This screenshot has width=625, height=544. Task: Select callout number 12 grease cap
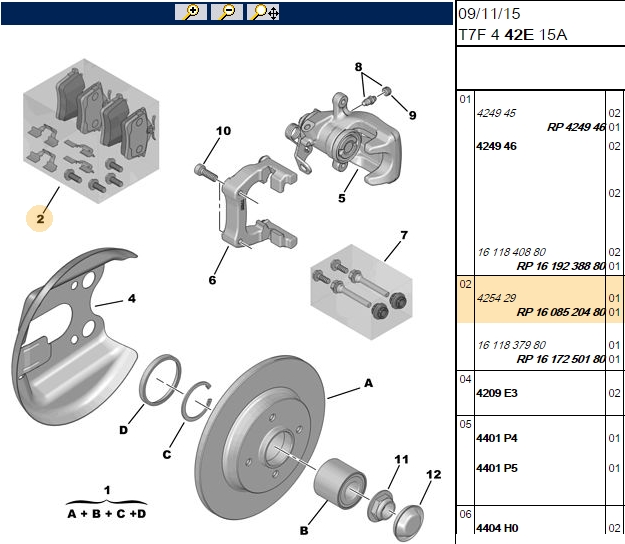[434, 474]
